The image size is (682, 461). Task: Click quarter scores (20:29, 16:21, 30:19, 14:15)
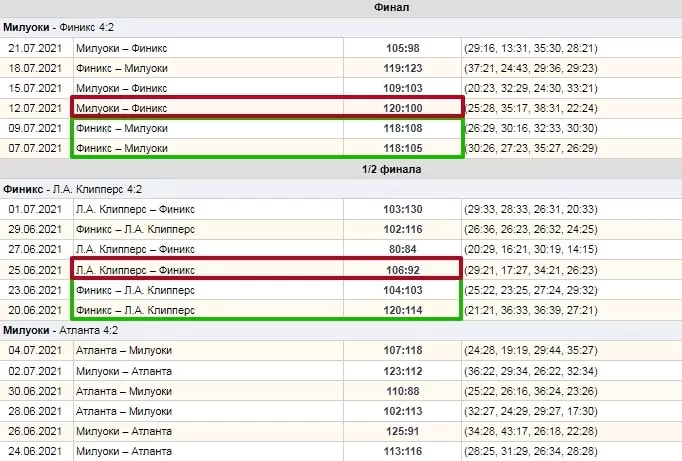[531, 249]
